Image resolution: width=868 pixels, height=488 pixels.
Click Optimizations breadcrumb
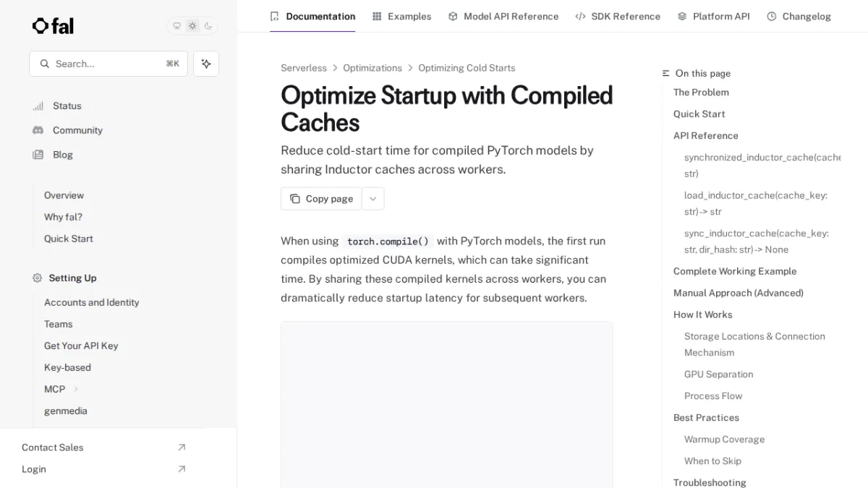point(373,68)
